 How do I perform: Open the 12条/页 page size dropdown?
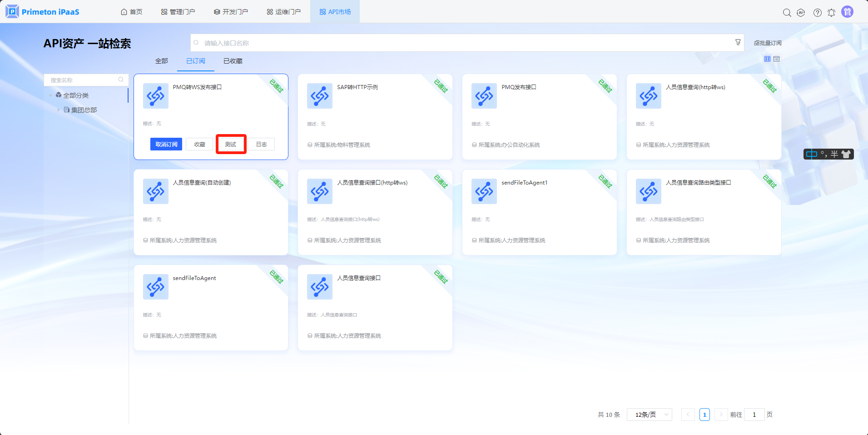[x=649, y=415]
